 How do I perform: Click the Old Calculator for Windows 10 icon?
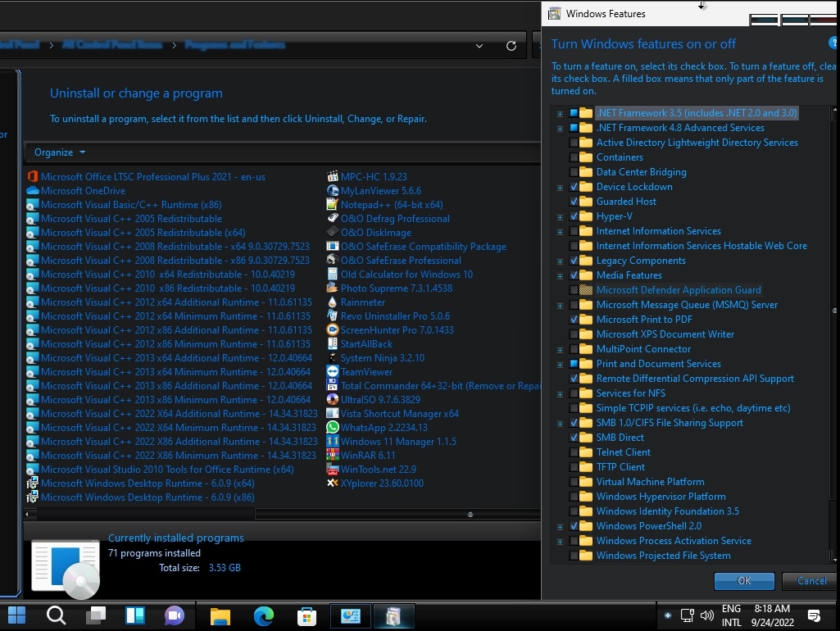[x=333, y=274]
